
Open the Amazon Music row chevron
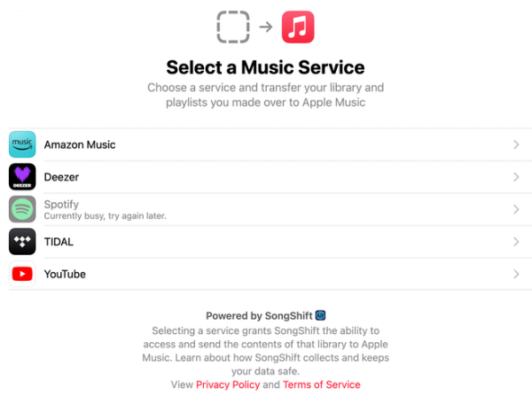click(x=516, y=144)
